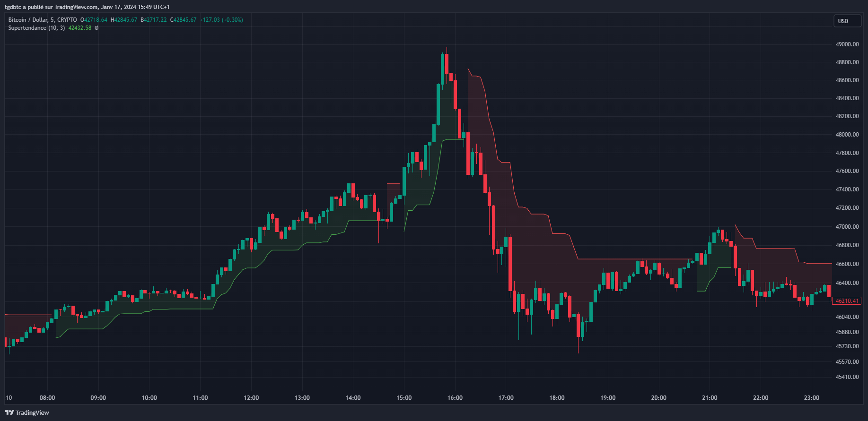The width and height of the screenshot is (868, 421).
Task: Click the low value B42717.22
Action: (x=154, y=20)
